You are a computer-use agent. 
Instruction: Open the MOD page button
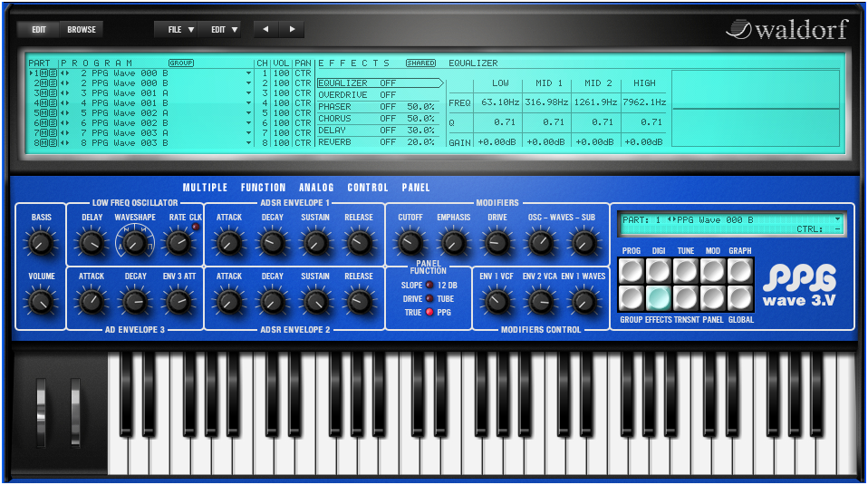pyautogui.click(x=712, y=272)
